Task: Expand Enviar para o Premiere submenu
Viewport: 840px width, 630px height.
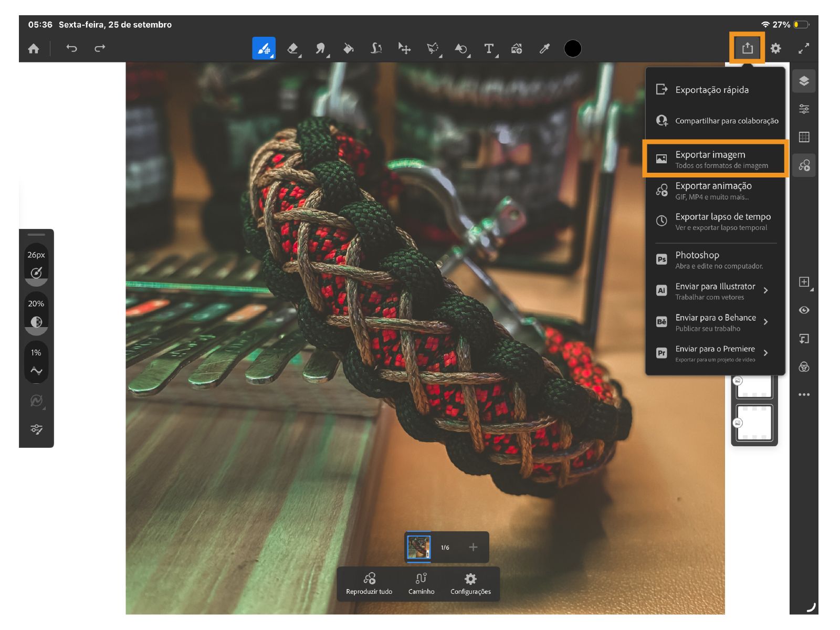Action: [x=766, y=353]
